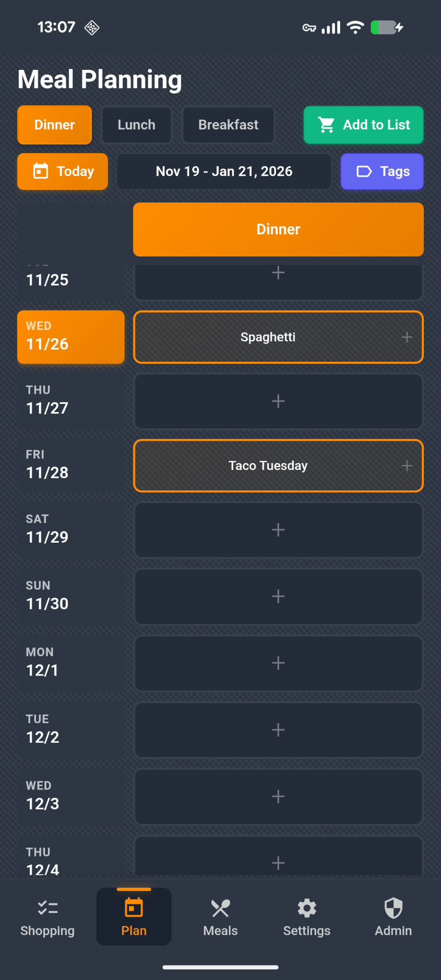The image size is (441, 980).
Task: Jump to today with the Today button
Action: pos(62,171)
